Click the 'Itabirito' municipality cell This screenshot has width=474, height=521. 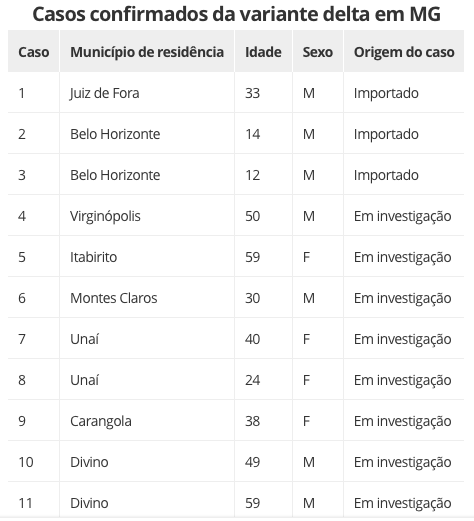point(93,257)
